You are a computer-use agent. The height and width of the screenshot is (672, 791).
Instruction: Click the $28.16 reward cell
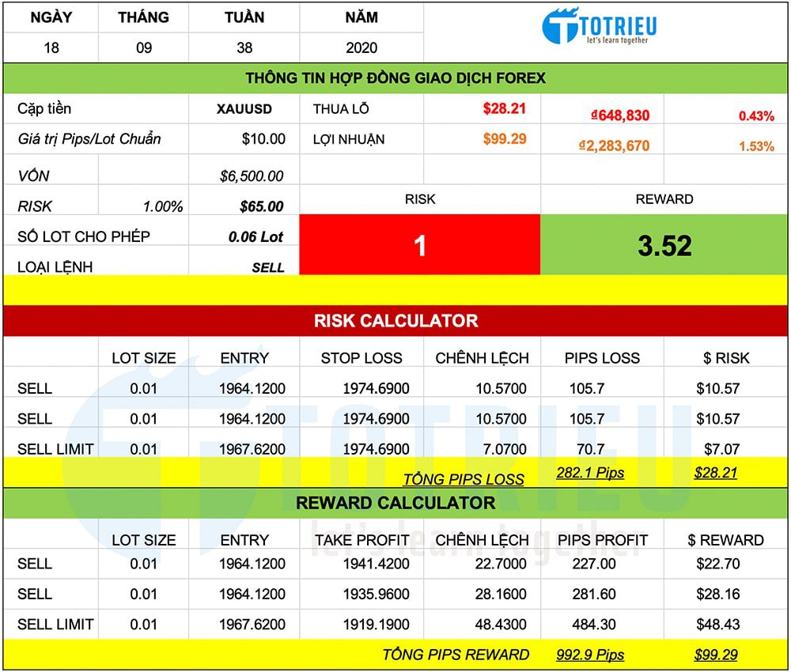point(718,594)
